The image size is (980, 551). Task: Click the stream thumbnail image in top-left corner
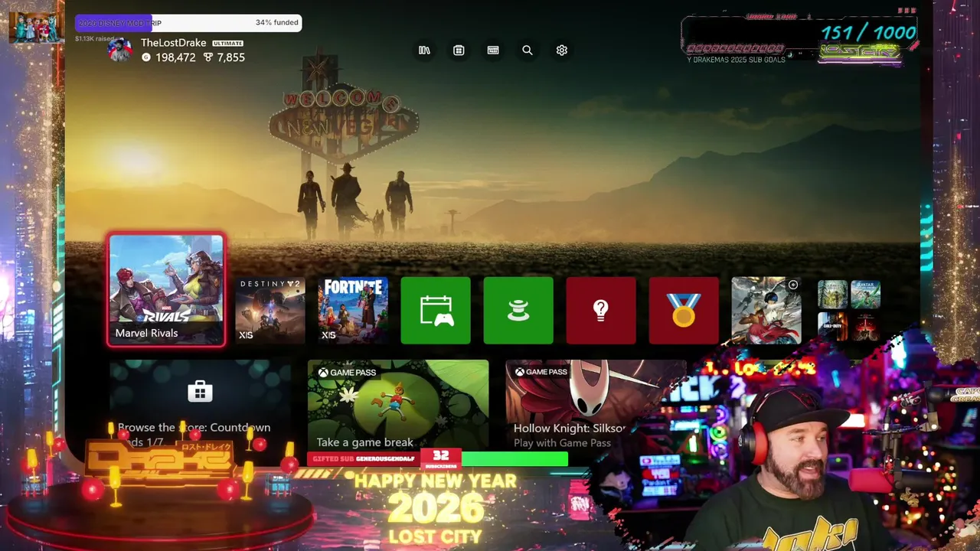click(36, 28)
